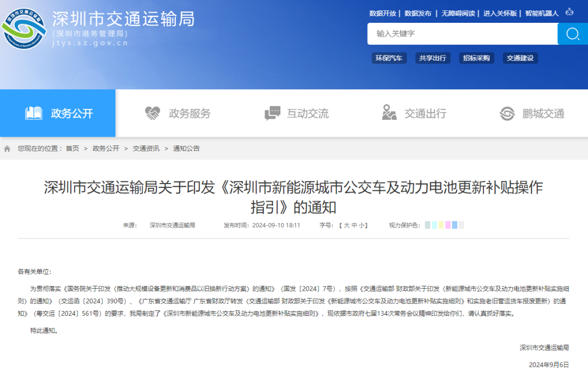Select the blue eye-protection color swatch
The width and height of the screenshot is (588, 379).
[x=455, y=225]
